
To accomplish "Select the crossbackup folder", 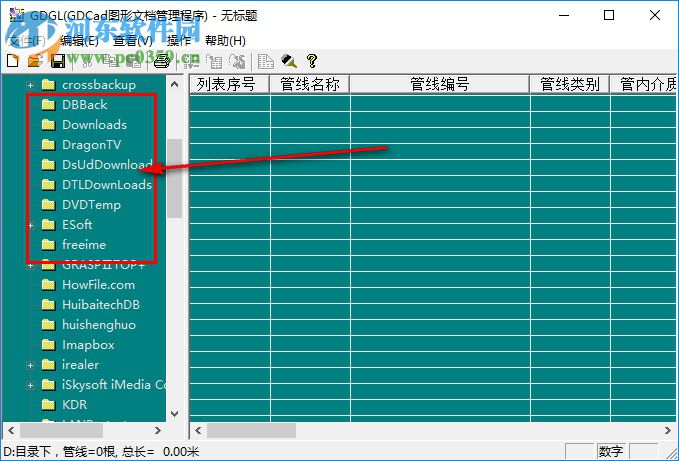I will [x=99, y=85].
